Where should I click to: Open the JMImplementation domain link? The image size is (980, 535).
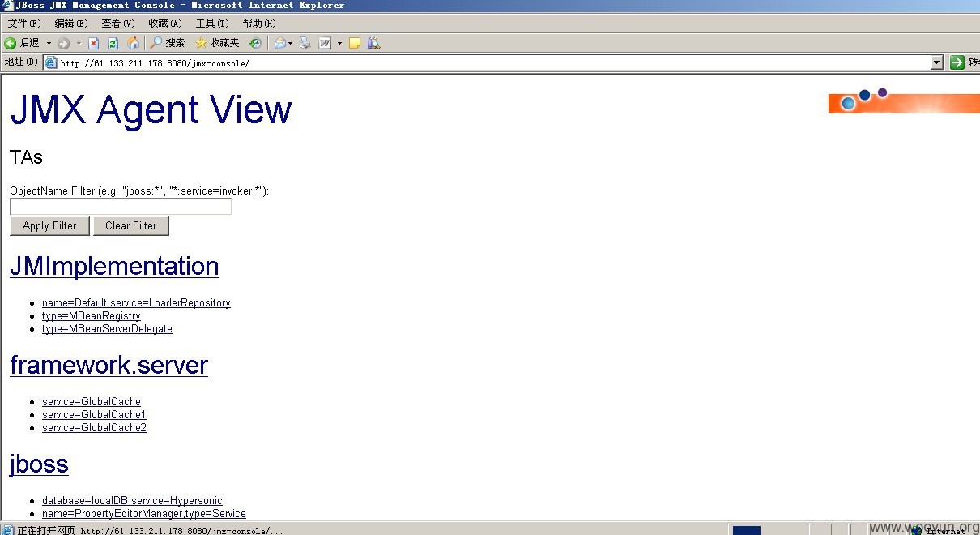[x=114, y=266]
